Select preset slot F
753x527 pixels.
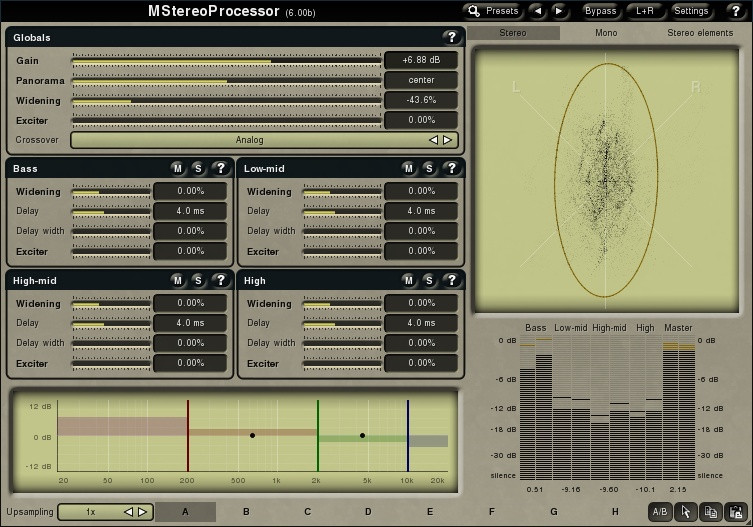click(x=491, y=512)
